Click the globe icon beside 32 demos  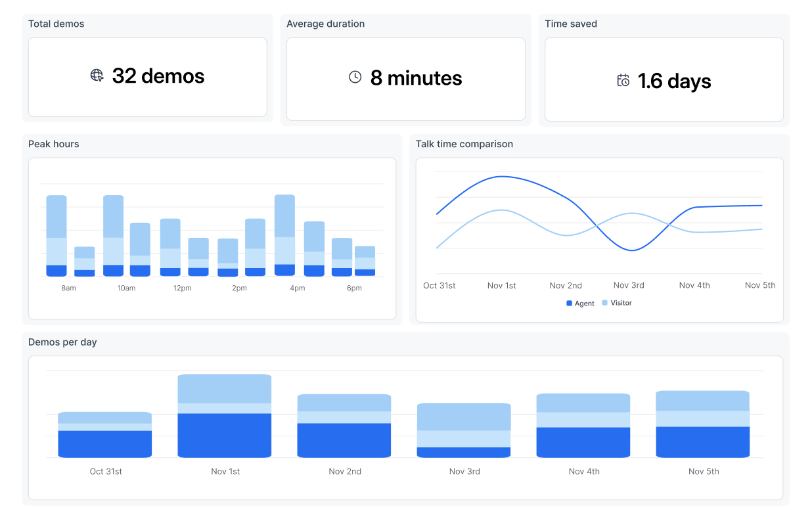[97, 76]
